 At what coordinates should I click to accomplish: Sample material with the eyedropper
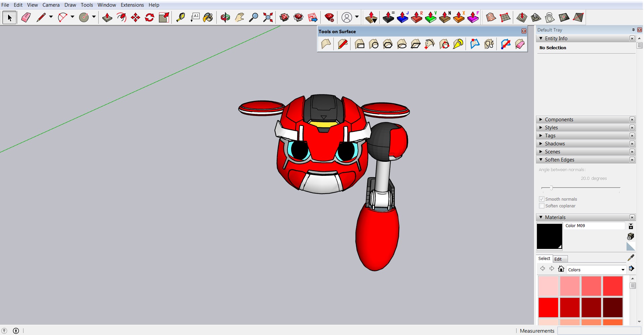631,258
